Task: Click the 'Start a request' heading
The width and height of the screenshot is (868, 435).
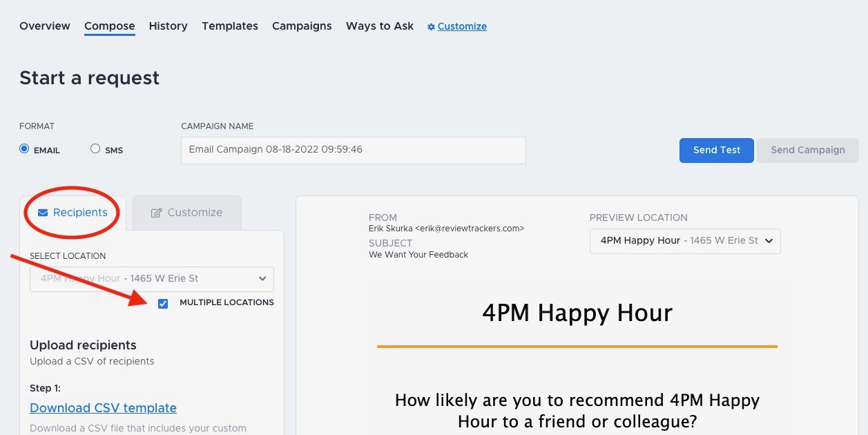Action: 89,78
